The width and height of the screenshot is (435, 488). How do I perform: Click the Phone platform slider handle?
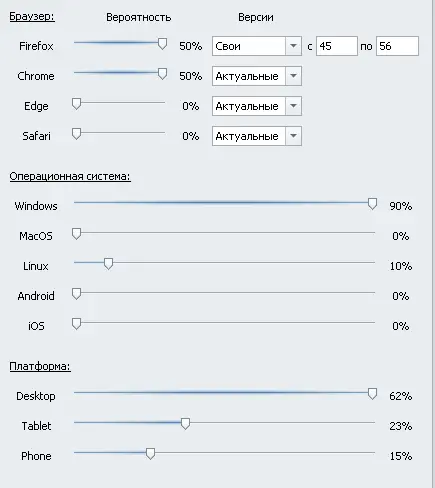[150, 454]
